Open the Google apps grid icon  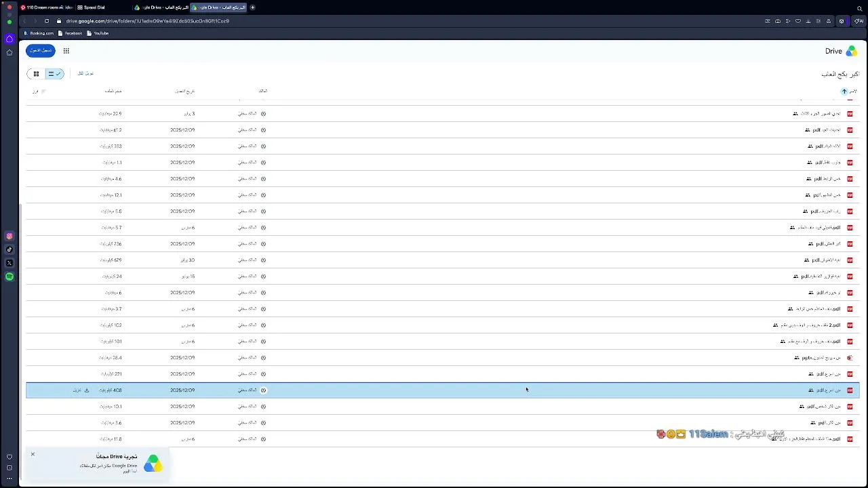point(66,51)
